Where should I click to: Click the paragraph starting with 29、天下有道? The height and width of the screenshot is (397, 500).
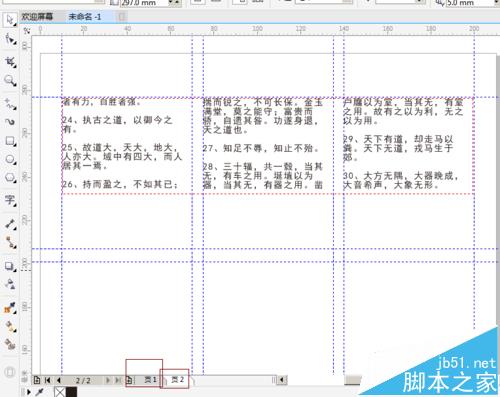[398, 148]
